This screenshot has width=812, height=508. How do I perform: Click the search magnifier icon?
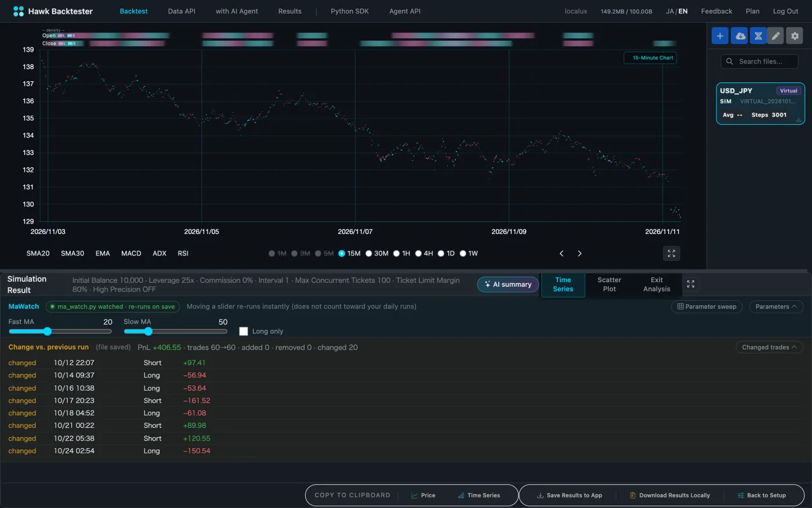730,62
